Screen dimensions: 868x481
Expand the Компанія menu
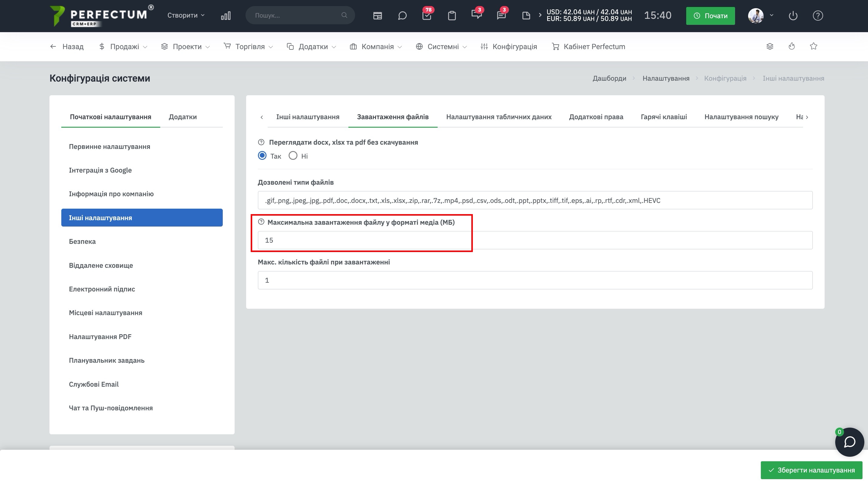click(376, 46)
